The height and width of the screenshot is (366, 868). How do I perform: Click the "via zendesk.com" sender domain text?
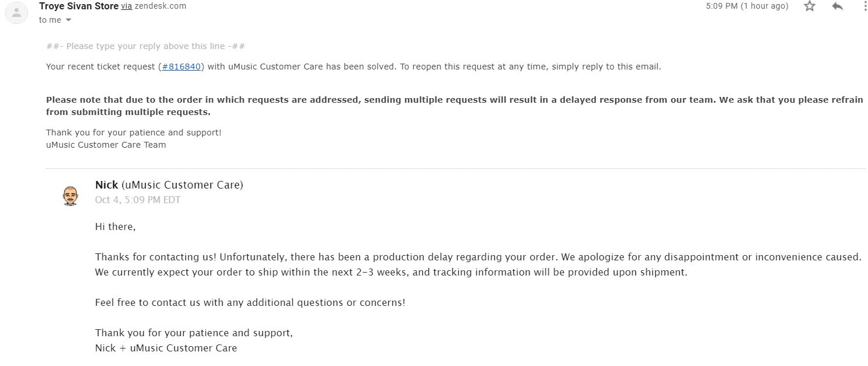pyautogui.click(x=154, y=6)
